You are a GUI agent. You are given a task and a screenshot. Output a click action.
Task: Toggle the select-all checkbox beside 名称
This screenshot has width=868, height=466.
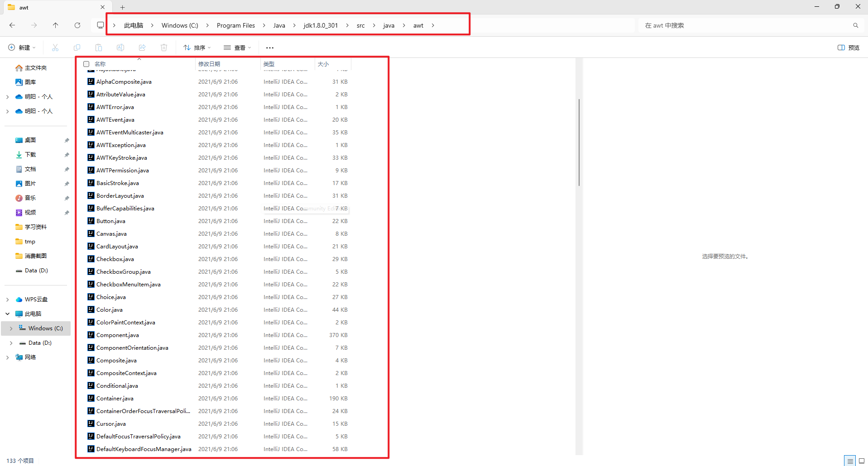86,64
